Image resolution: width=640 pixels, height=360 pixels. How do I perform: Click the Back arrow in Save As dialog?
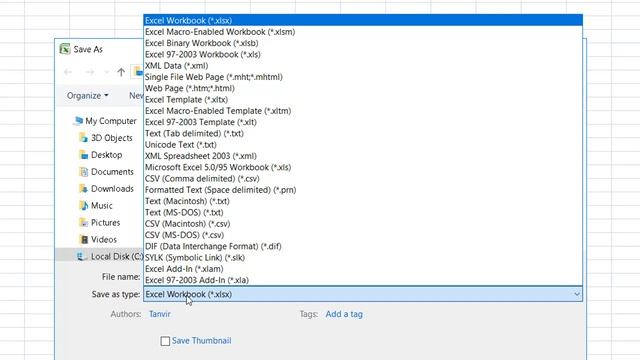(x=68, y=72)
